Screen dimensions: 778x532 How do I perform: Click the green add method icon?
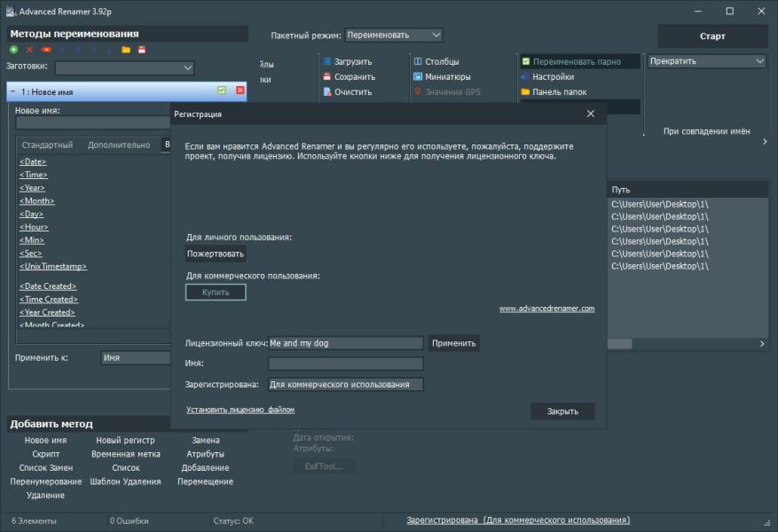point(14,50)
